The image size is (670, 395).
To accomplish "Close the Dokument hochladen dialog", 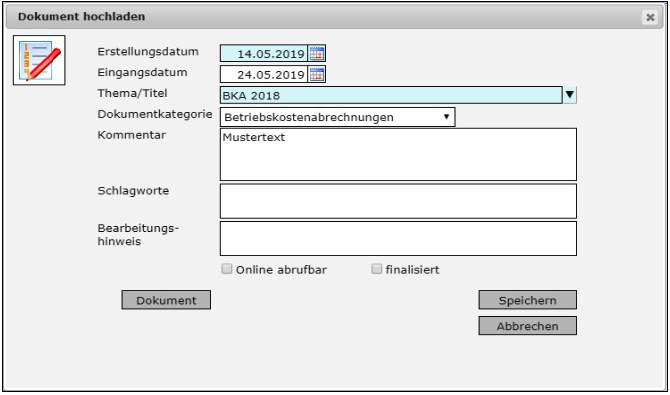I will pos(650,17).
